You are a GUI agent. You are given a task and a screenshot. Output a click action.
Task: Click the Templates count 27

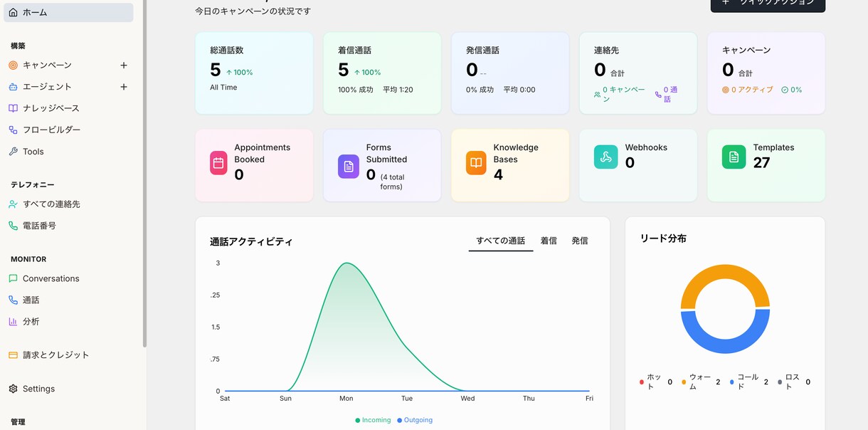coord(761,163)
